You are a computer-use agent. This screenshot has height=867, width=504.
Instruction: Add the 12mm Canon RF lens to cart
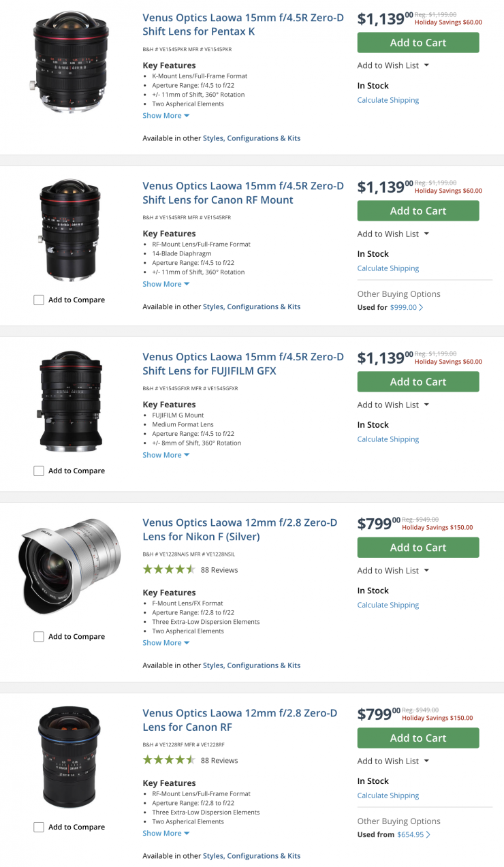tap(418, 738)
